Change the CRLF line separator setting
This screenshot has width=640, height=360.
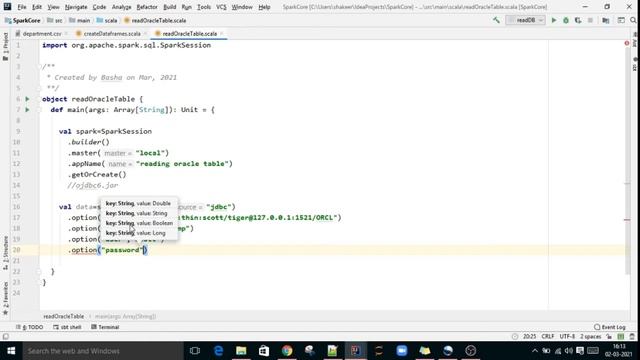[x=548, y=336]
